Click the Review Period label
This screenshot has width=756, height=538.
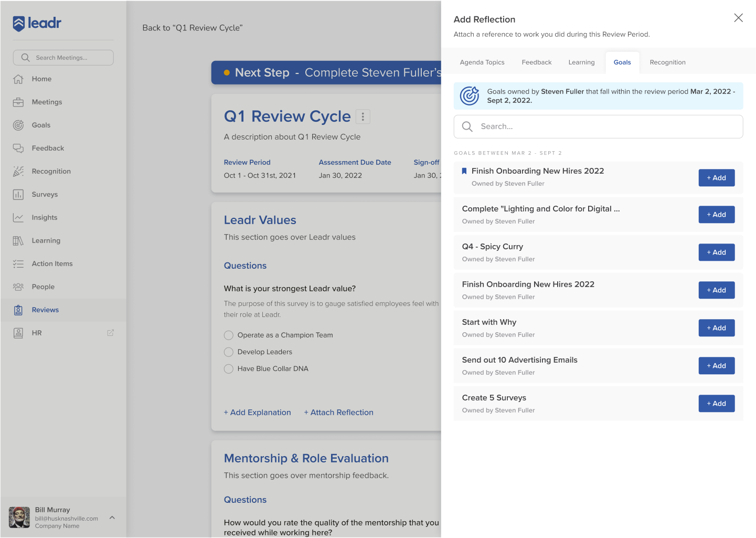[247, 163]
